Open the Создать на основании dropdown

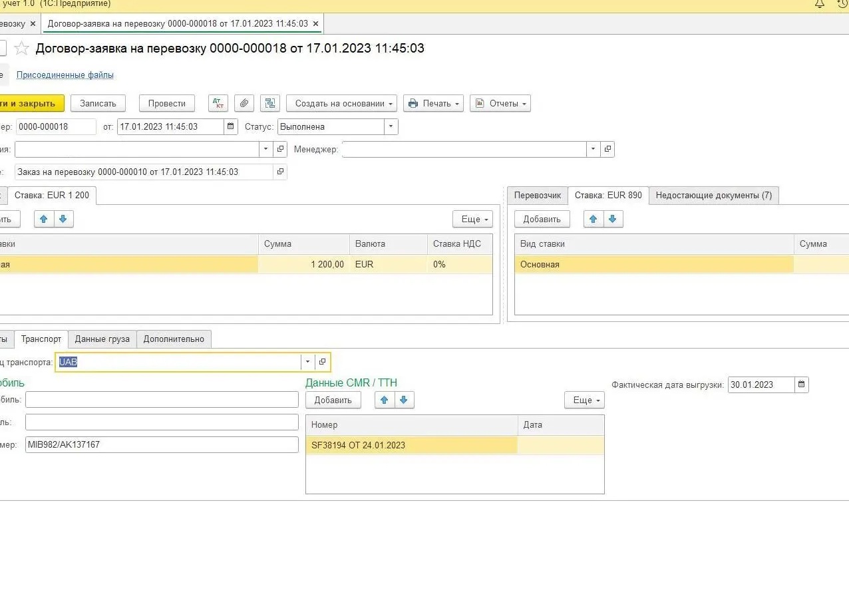[x=341, y=103]
